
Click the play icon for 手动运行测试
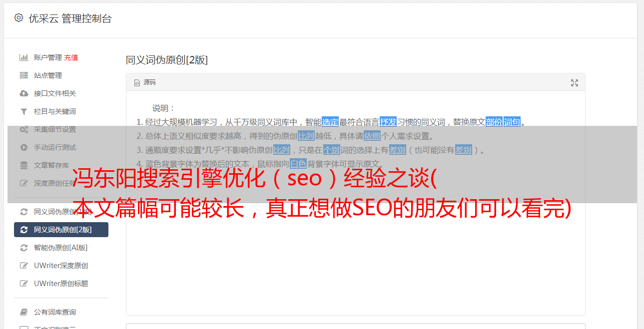click(23, 147)
